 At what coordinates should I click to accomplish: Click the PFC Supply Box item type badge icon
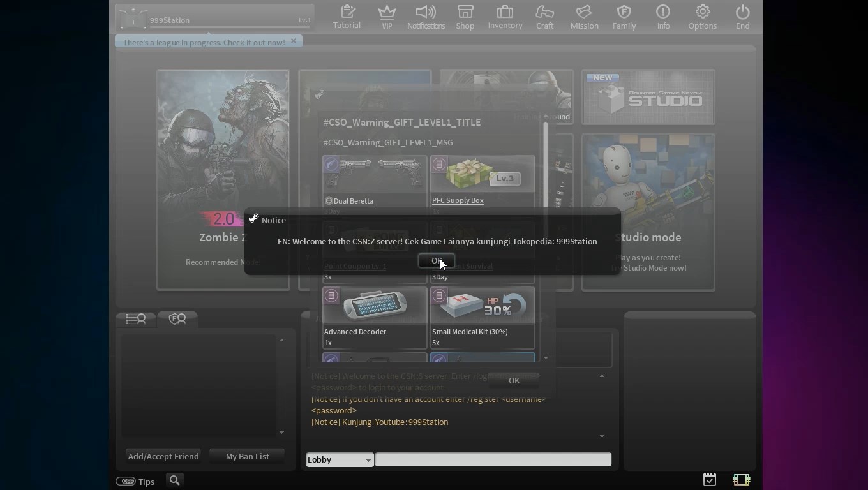[439, 165]
